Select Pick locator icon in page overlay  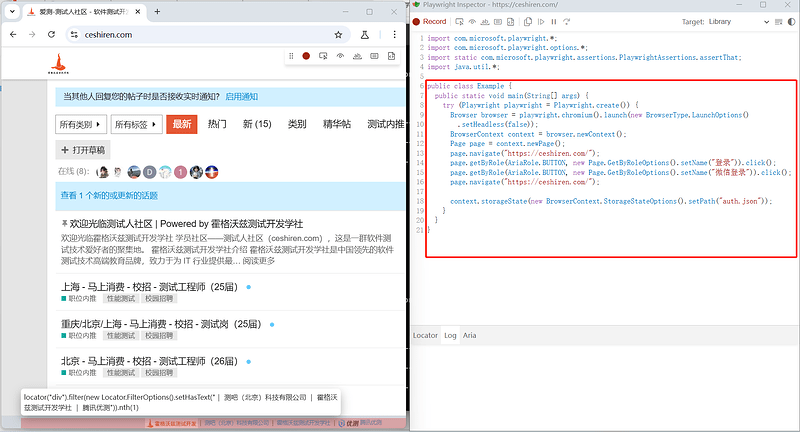(323, 56)
